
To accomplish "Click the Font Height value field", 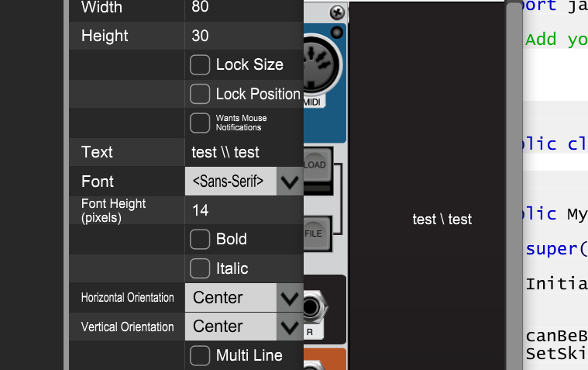I will tap(244, 210).
